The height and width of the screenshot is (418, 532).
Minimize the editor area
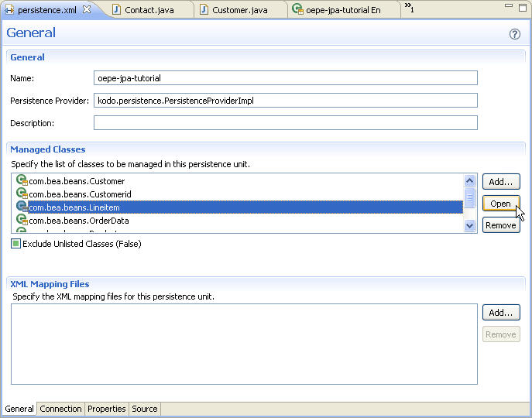509,7
